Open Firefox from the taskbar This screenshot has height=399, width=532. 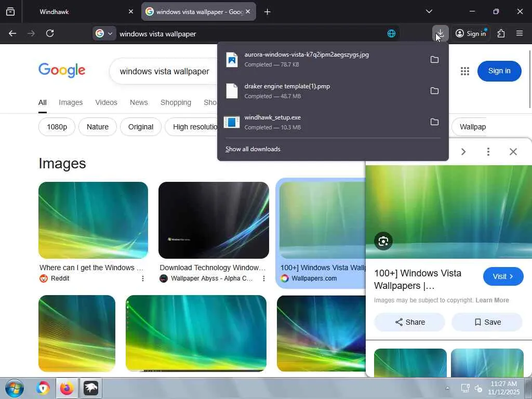[67, 388]
